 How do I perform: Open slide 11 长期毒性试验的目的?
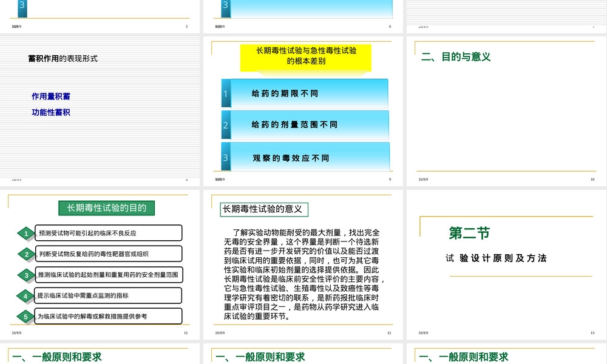100,264
